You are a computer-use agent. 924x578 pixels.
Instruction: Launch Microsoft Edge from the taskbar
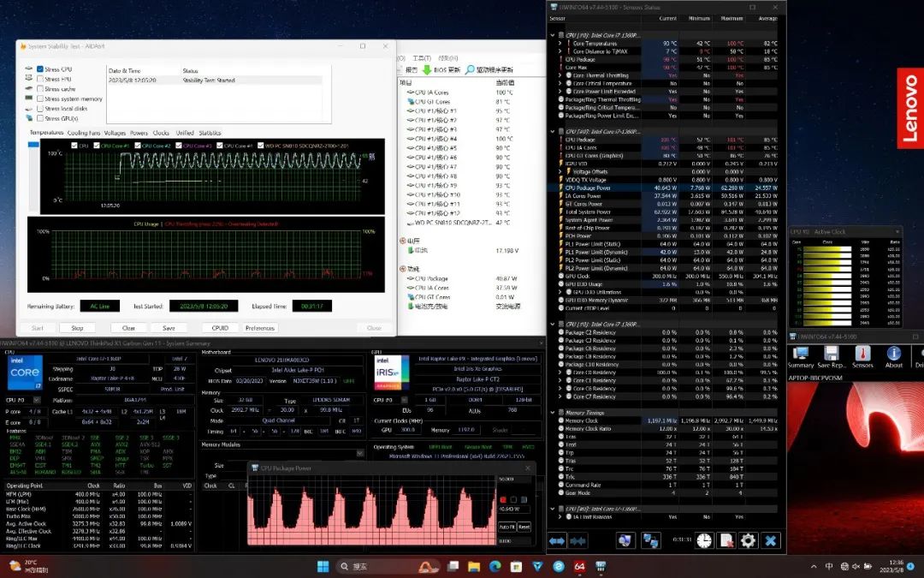click(495, 567)
